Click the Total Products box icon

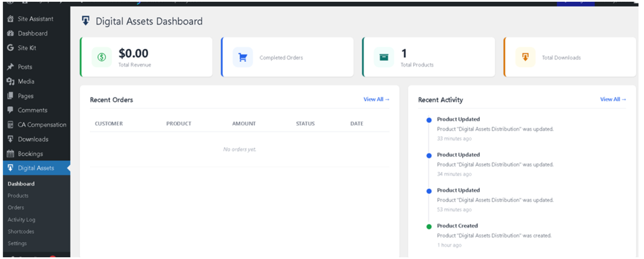click(x=384, y=57)
